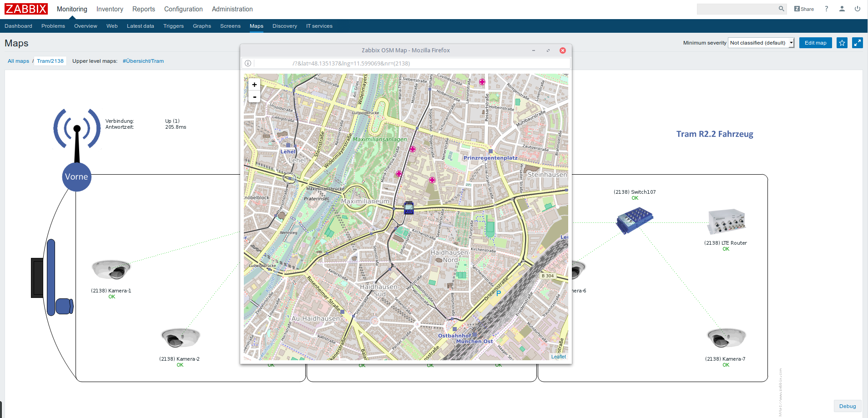Click the antenna connection icon
The width and height of the screenshot is (868, 418).
point(77,135)
